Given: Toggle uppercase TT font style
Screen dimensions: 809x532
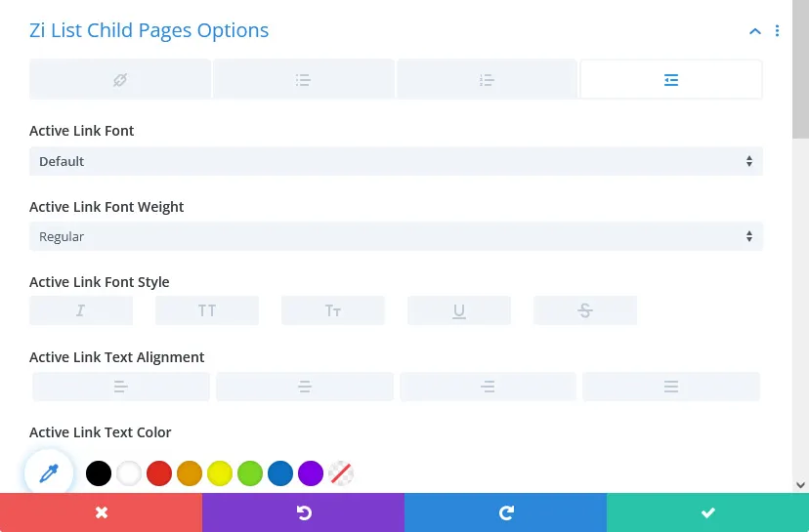Looking at the screenshot, I should 207,310.
